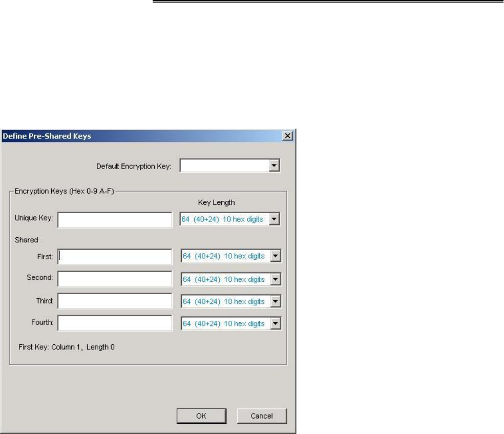Click the Fourth shared key field
The height and width of the screenshot is (434, 504).
pos(115,323)
